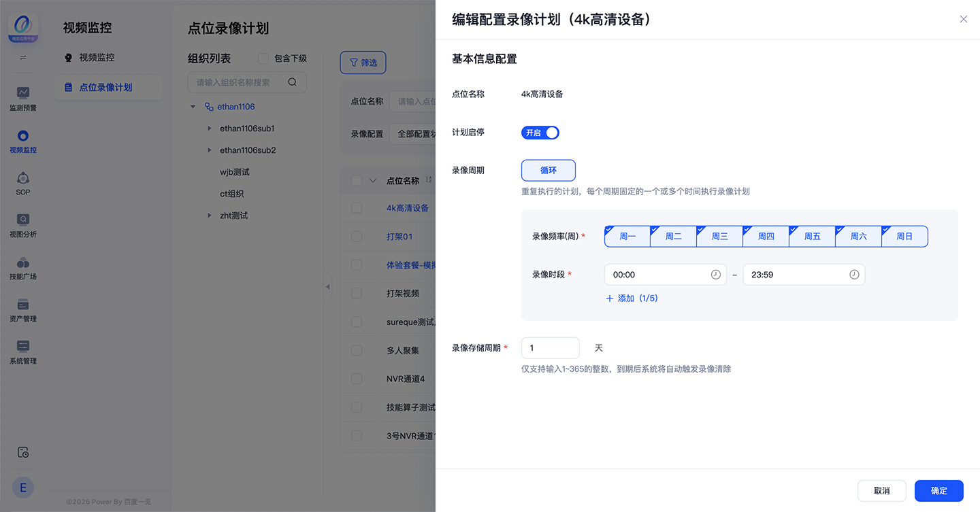Open the 录像配置 status dropdown
Image resolution: width=980 pixels, height=512 pixels.
click(412, 134)
